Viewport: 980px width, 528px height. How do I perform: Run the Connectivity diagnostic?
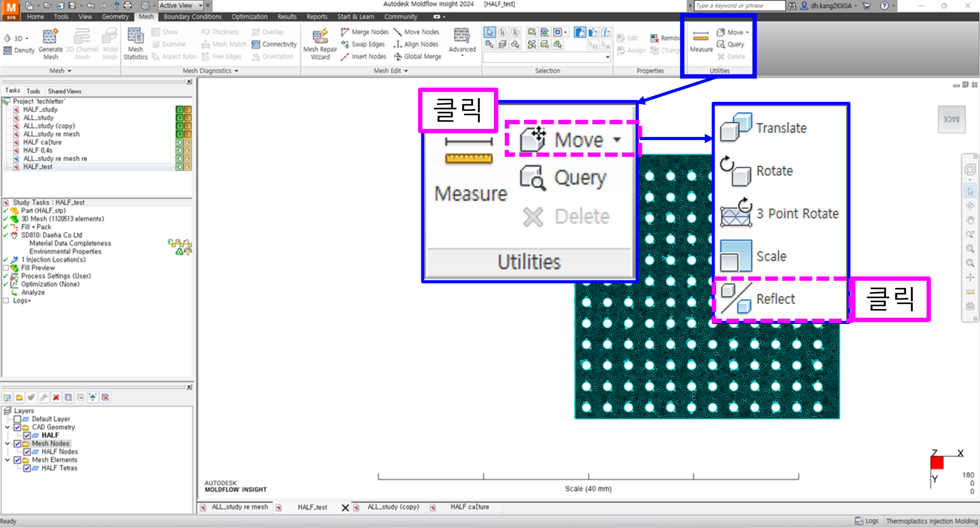(274, 44)
